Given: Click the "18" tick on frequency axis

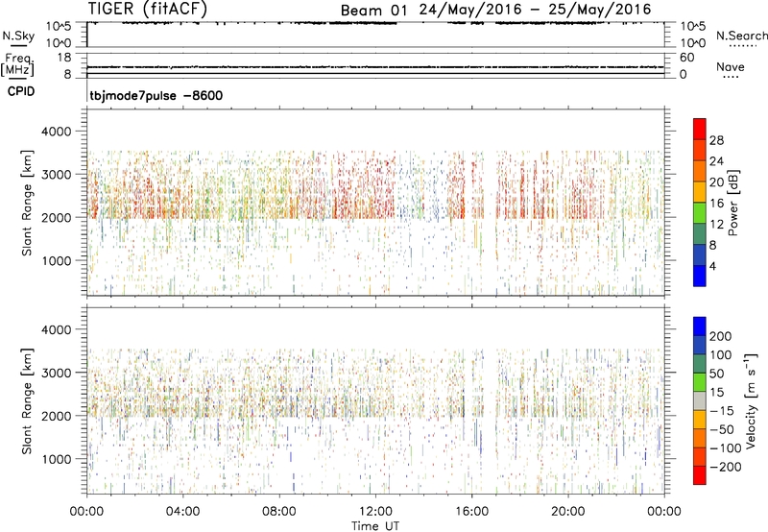Looking at the screenshot, I should [x=64, y=58].
